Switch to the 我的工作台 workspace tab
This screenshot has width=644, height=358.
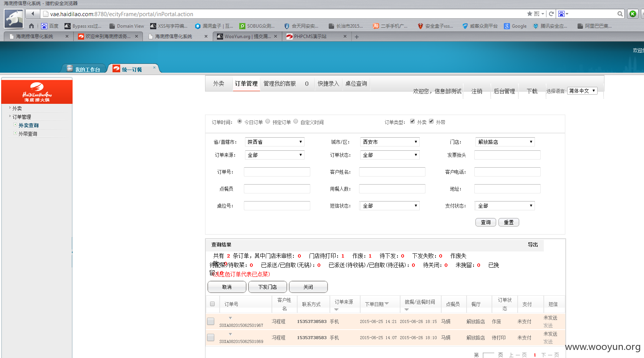(x=84, y=69)
